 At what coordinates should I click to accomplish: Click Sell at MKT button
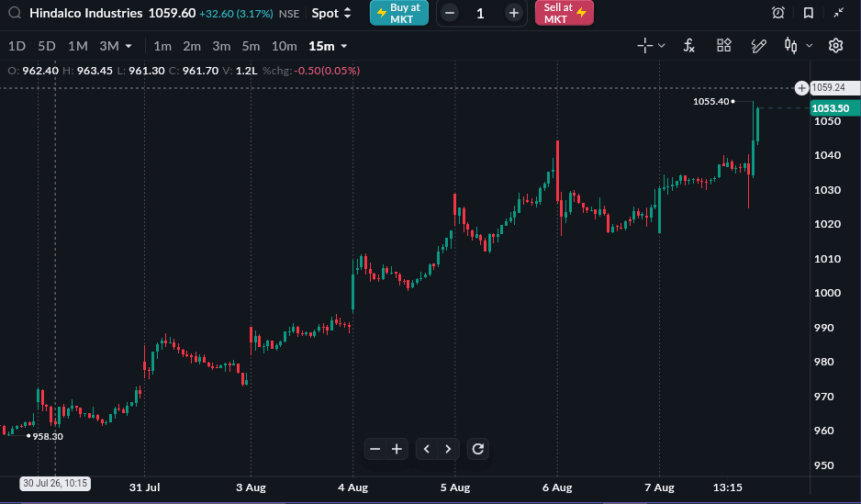tap(565, 13)
